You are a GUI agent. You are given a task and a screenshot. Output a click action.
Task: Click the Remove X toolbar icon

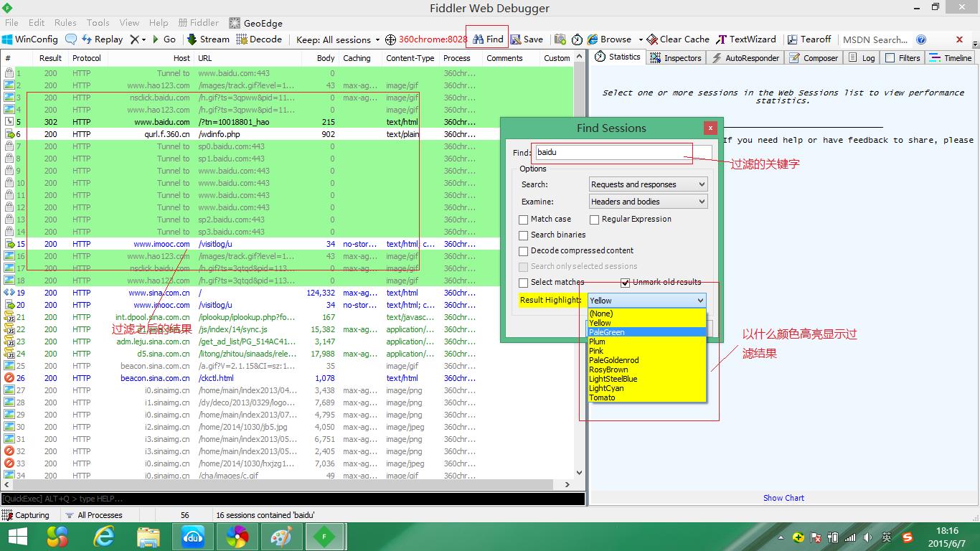point(134,39)
